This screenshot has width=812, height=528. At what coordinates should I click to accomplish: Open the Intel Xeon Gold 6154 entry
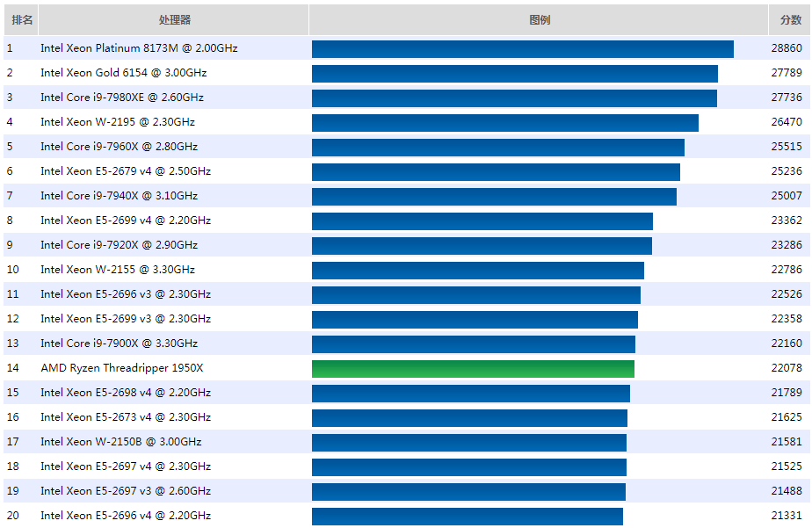123,73
